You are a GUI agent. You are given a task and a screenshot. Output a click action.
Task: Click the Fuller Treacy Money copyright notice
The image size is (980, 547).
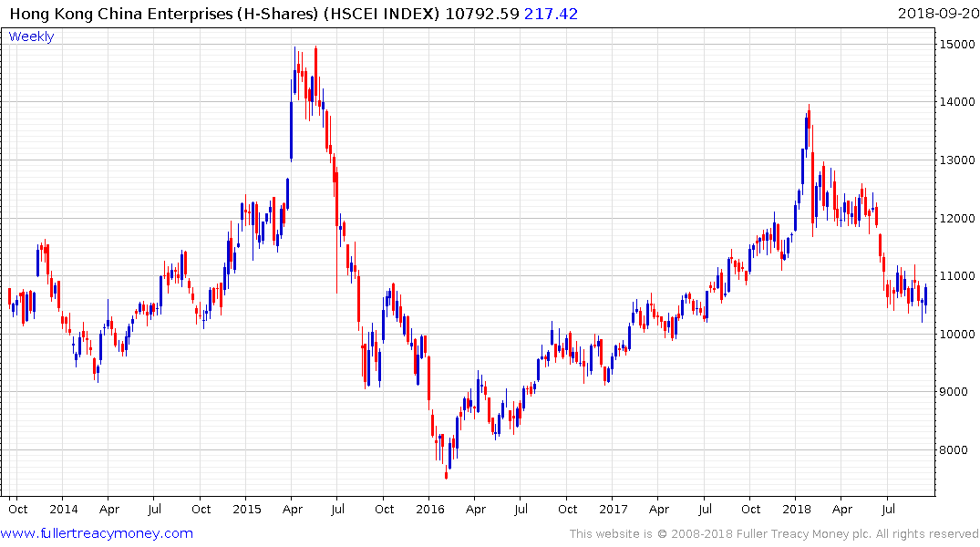[774, 534]
